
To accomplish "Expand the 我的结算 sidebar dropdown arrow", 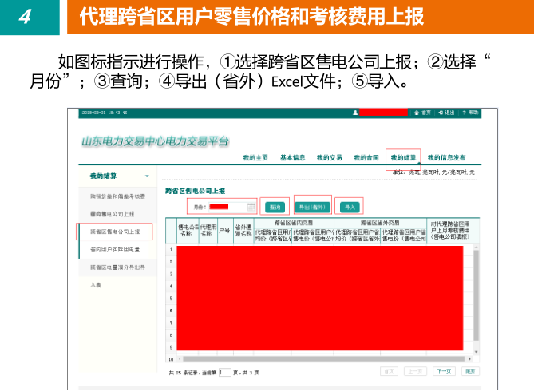I will click(147, 176).
